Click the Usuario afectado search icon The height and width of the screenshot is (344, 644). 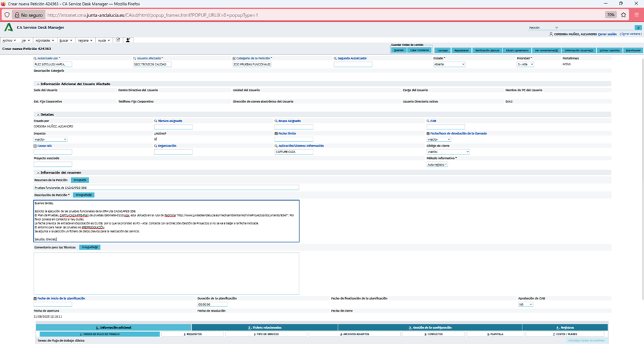(135, 58)
